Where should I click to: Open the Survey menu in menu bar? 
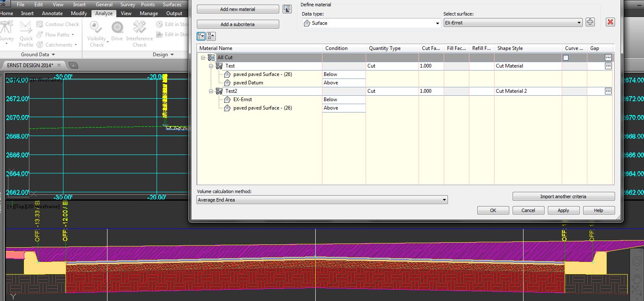coord(128,5)
